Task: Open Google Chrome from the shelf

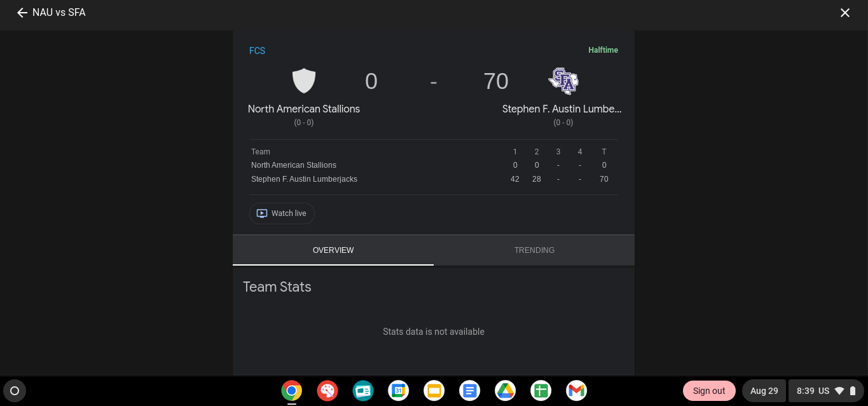Action: 292,391
